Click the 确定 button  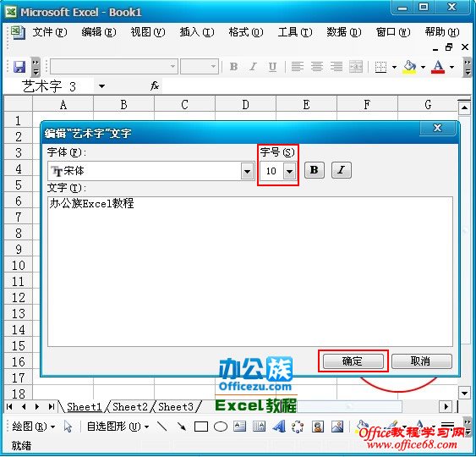tap(353, 361)
